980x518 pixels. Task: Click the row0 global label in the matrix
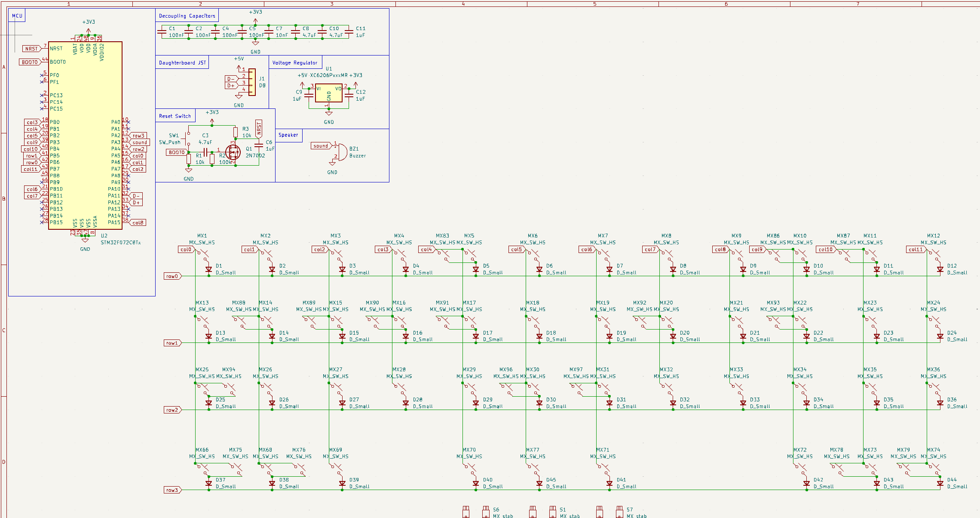172,276
